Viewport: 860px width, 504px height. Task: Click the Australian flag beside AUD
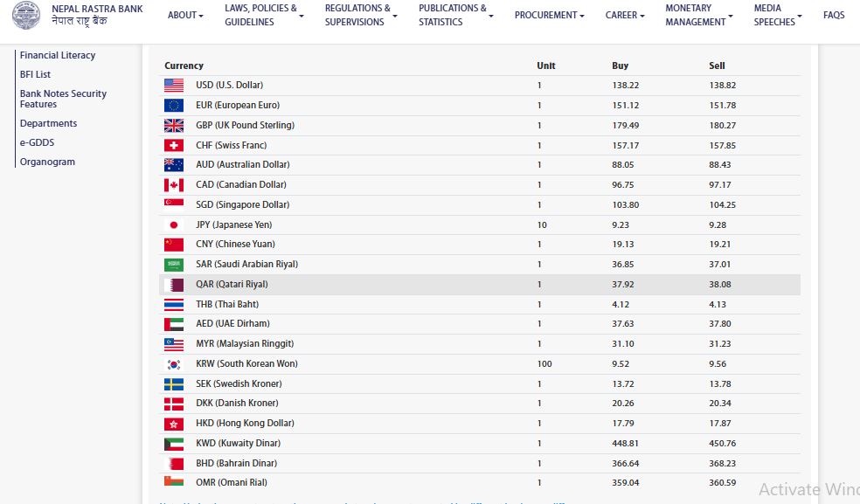coord(174,164)
